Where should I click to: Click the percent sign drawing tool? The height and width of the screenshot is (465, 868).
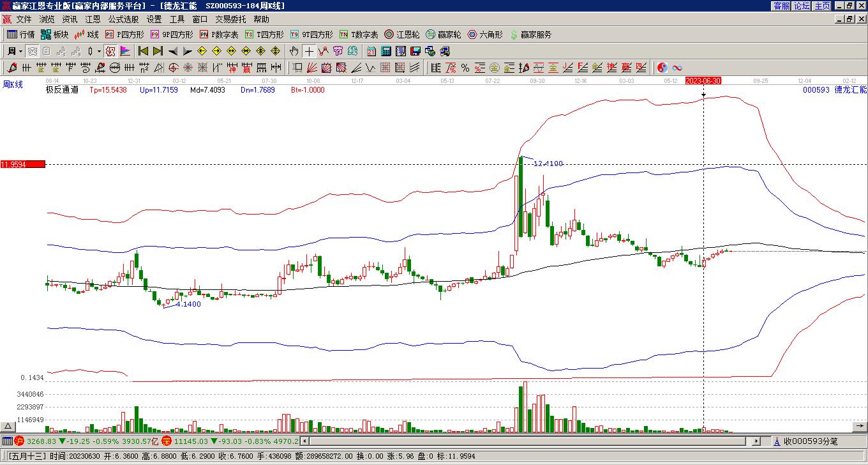coord(465,68)
